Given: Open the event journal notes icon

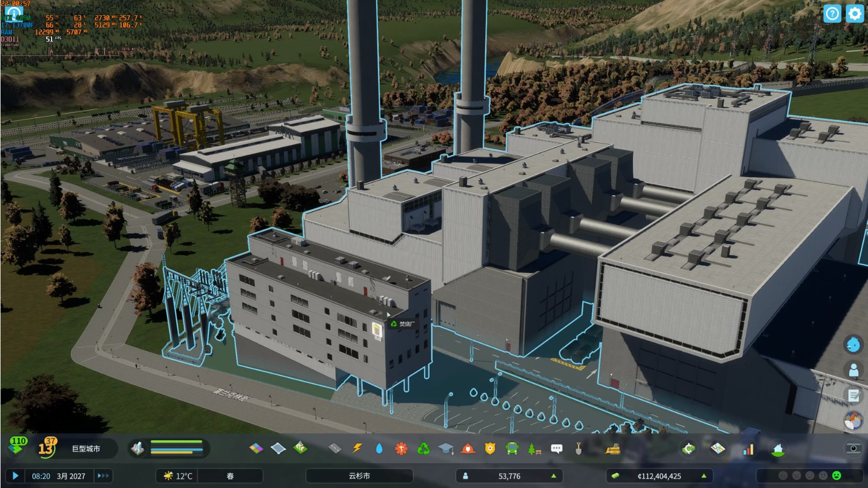Looking at the screenshot, I should click(x=853, y=395).
